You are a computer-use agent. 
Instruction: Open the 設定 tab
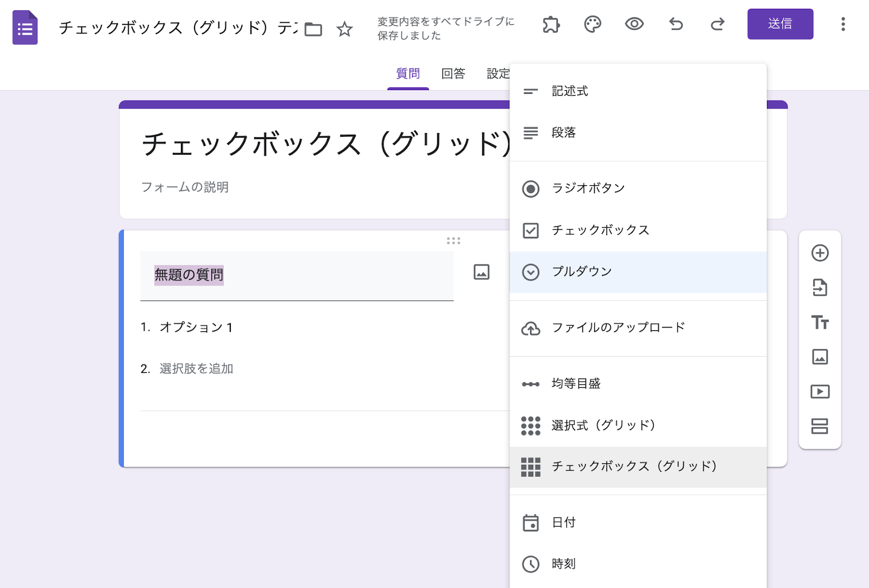tap(498, 74)
